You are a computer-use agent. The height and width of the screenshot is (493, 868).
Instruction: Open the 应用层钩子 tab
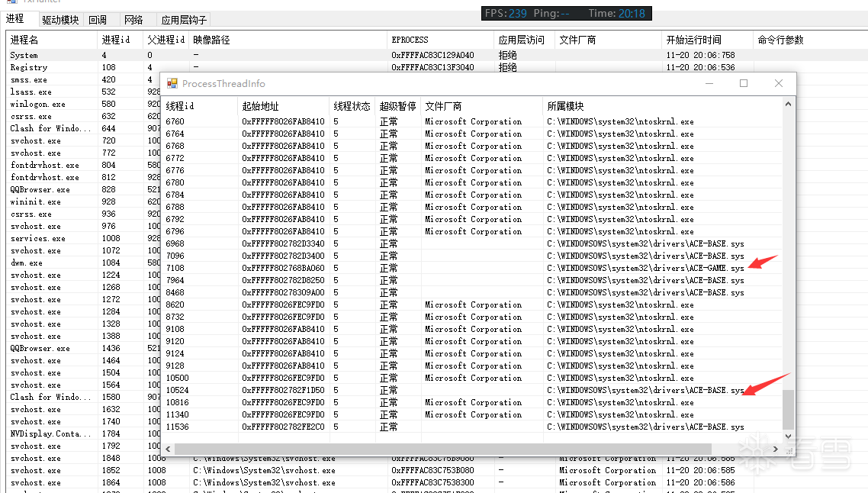(184, 20)
